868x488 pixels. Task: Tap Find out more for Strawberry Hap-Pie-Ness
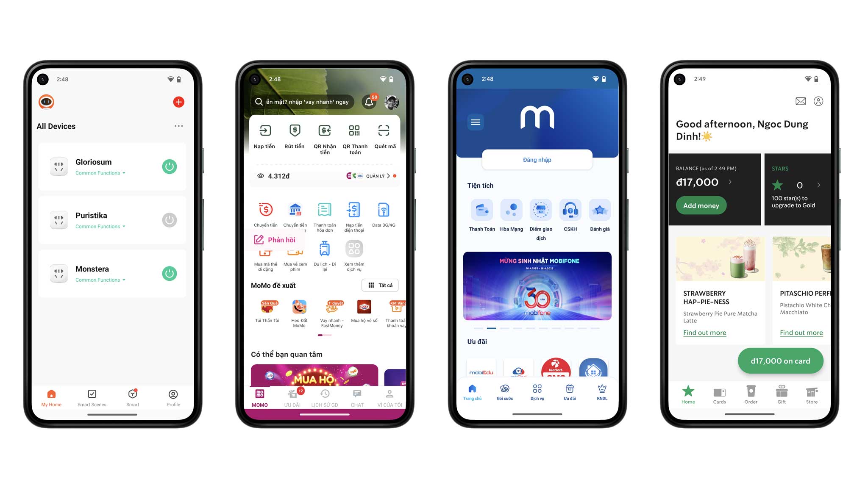pos(705,333)
